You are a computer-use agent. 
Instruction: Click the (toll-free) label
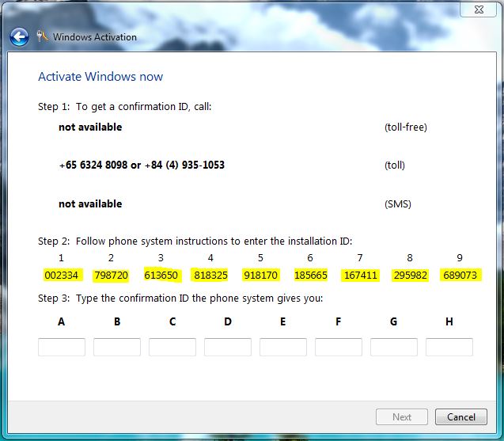[x=406, y=127]
